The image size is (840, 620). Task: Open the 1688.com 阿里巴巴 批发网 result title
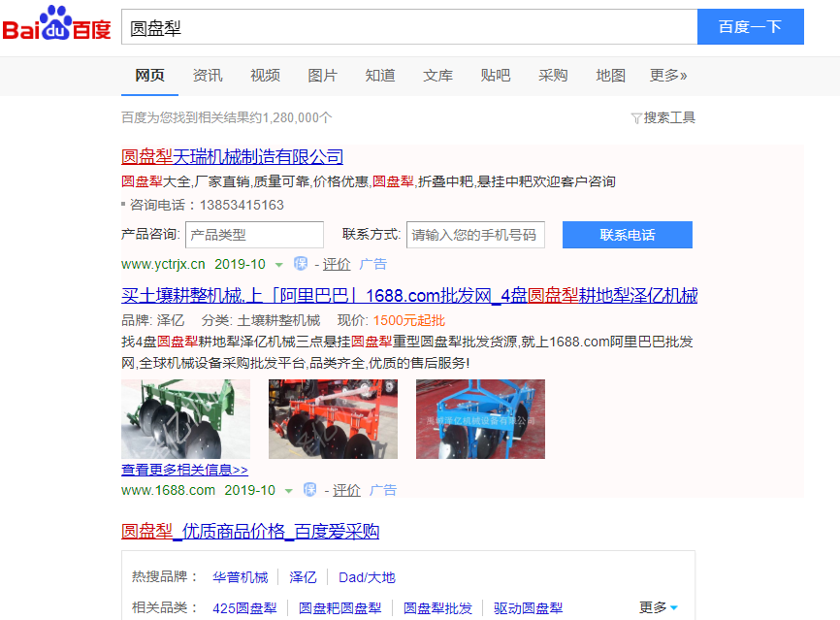coord(409,296)
